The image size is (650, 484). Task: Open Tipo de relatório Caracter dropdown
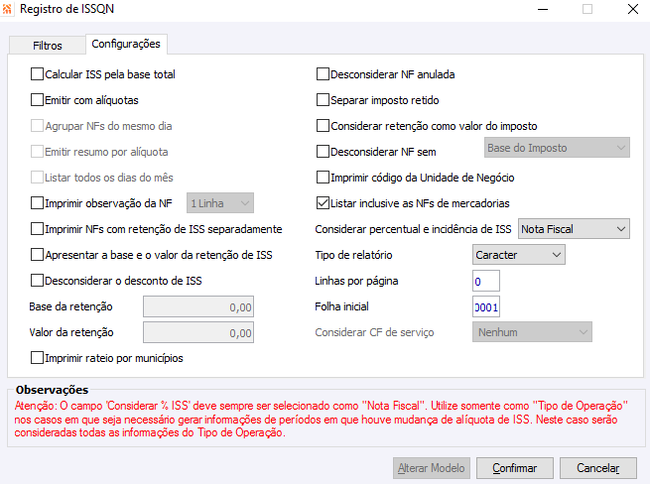pos(519,255)
